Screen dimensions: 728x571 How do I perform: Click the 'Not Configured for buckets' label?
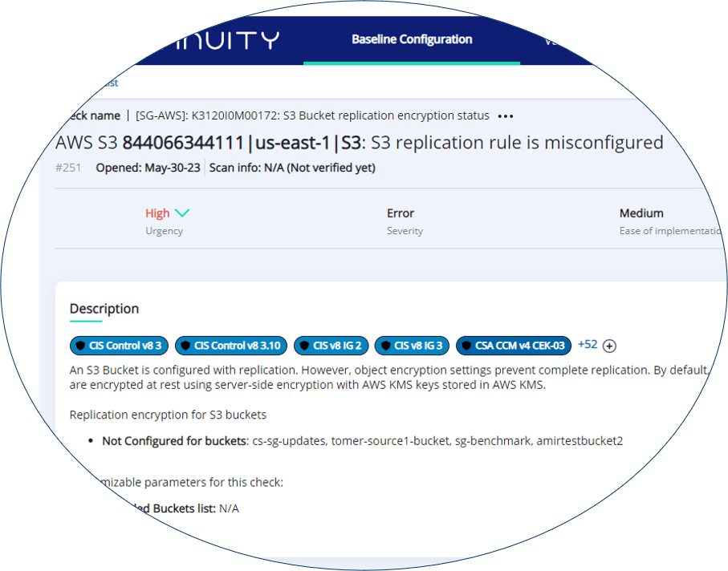(x=176, y=441)
